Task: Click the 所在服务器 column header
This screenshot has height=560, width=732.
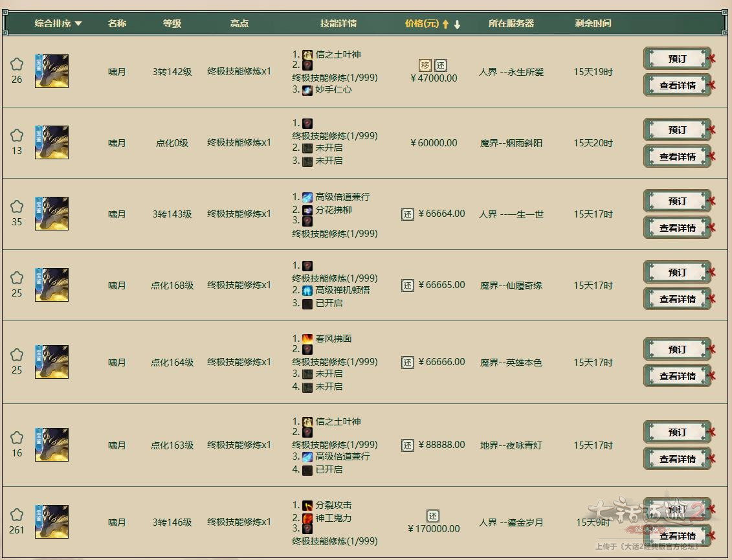Action: [511, 24]
